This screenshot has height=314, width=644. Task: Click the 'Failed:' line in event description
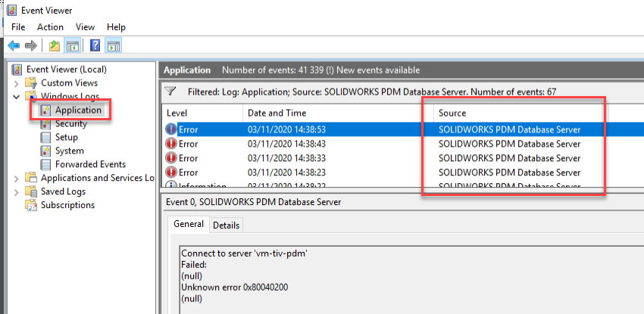click(x=194, y=266)
